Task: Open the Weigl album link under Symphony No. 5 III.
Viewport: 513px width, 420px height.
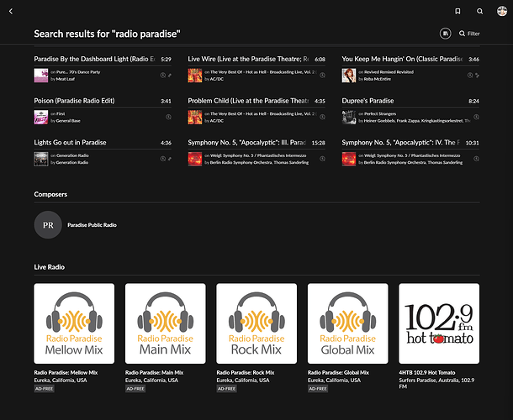Action: tap(258, 155)
